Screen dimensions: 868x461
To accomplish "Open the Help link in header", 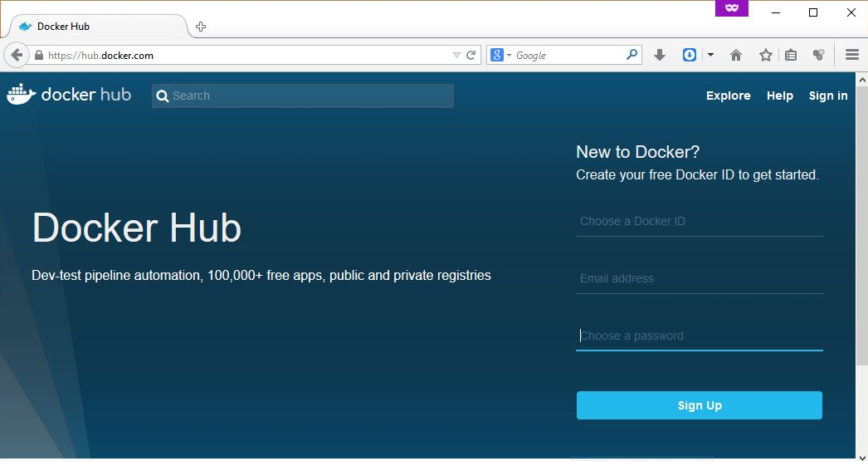I will [x=779, y=96].
